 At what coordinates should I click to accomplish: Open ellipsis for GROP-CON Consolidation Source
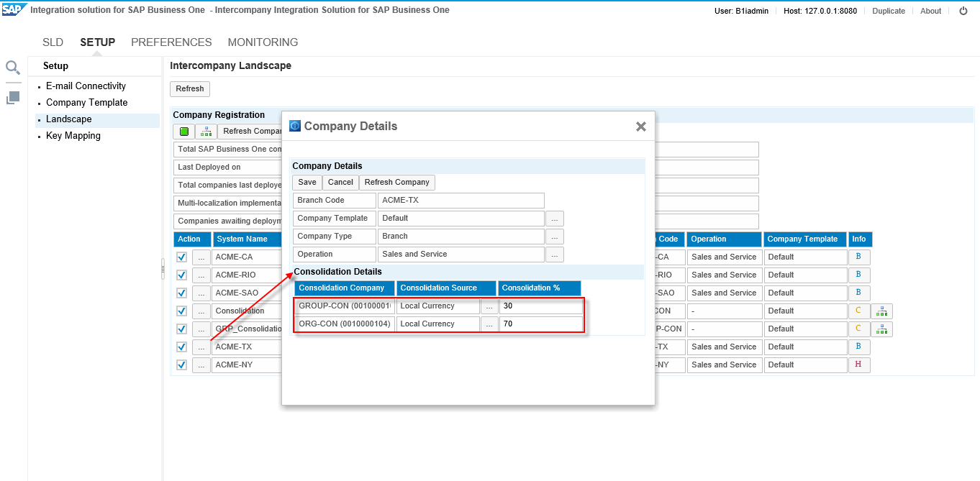489,306
